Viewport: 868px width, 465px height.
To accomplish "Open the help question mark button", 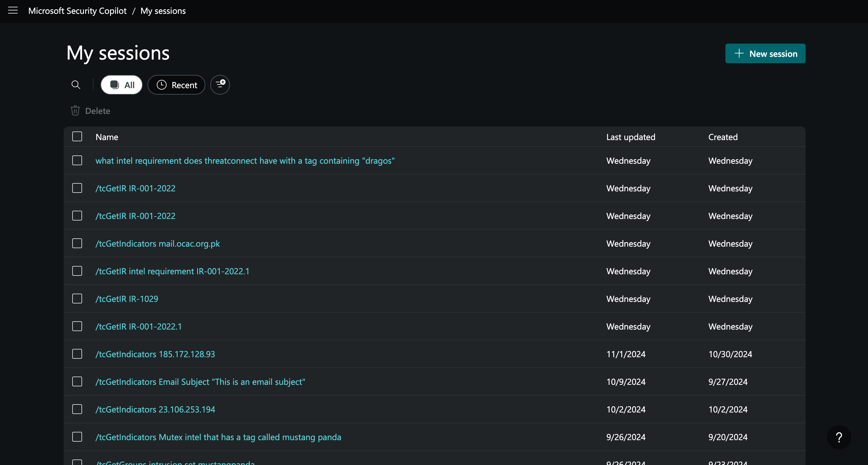I will [x=839, y=437].
